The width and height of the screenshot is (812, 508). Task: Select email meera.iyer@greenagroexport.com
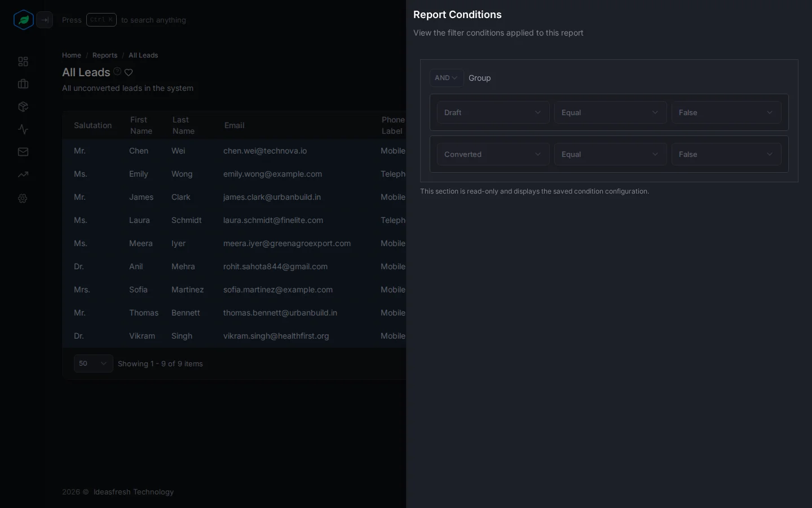point(287,243)
